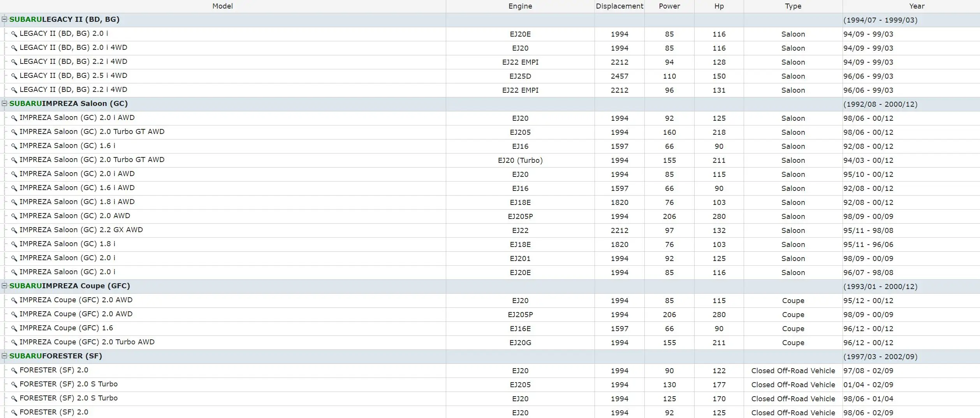Click magnifier icon beside LEGACY II 2.0 i 4WD
This screenshot has height=418, width=980.
(x=14, y=48)
